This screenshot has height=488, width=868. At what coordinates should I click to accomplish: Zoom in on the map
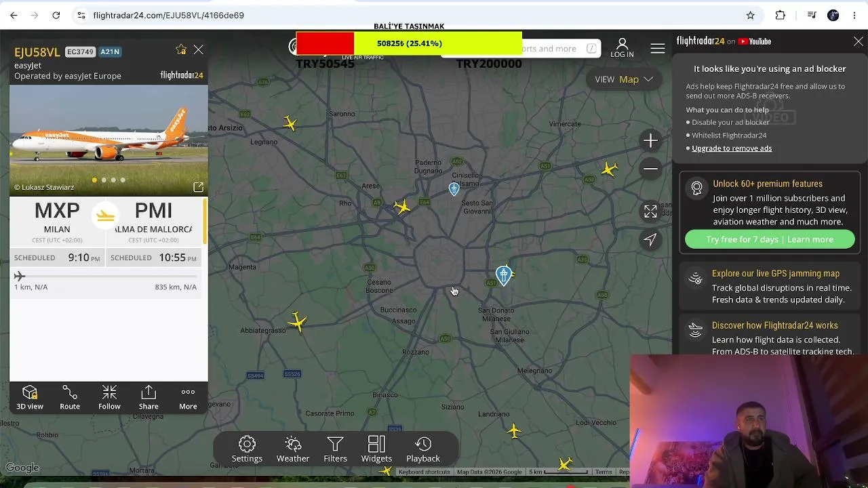click(650, 140)
